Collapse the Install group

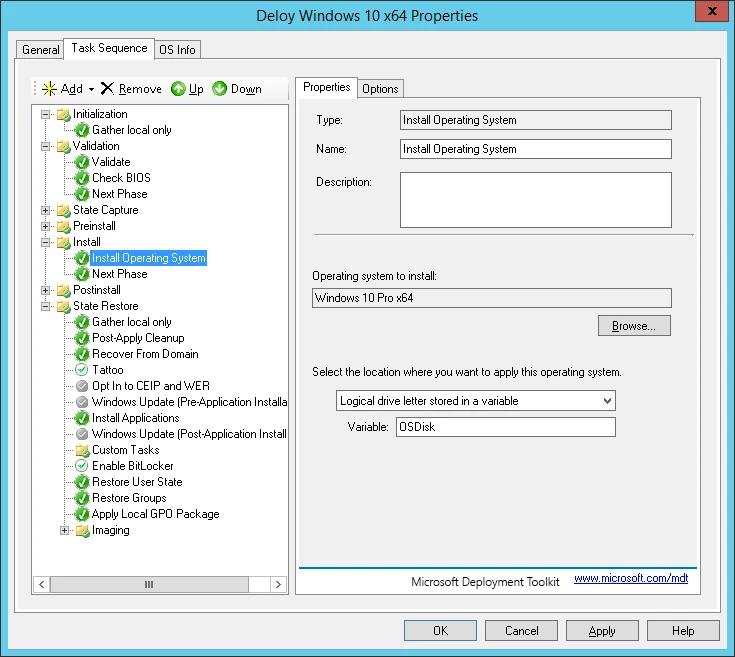[x=45, y=242]
